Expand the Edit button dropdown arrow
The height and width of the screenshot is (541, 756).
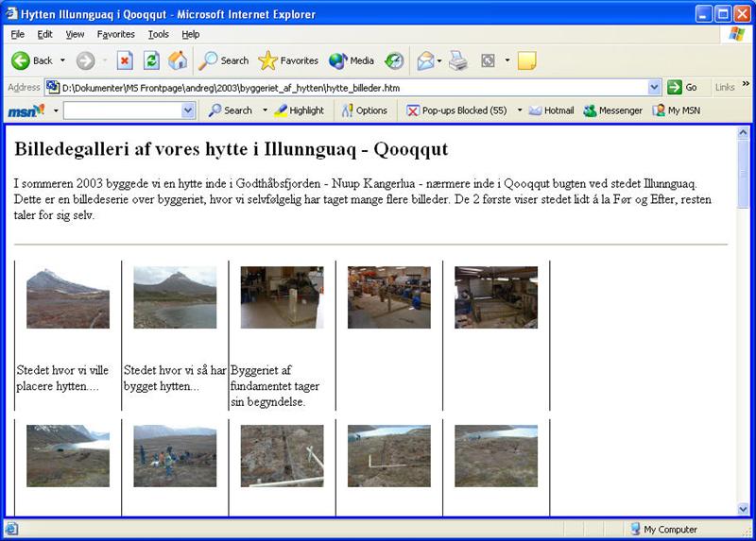(x=507, y=60)
